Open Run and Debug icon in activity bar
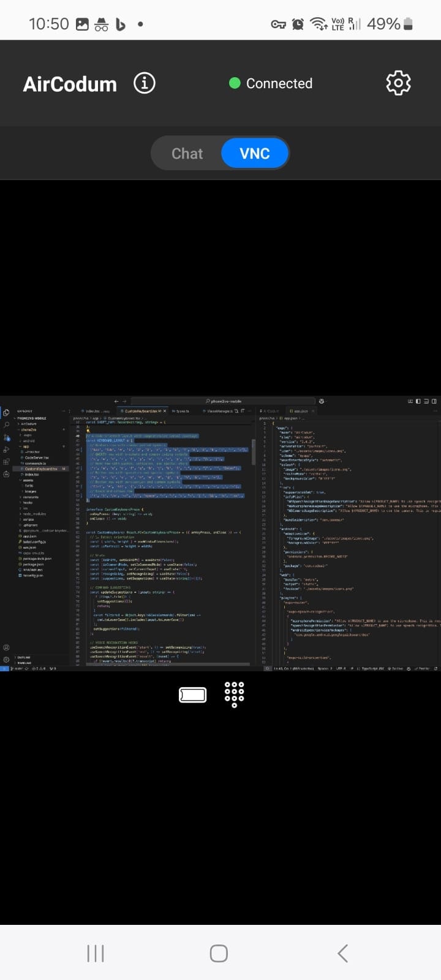Screen dimensions: 441x980 pyautogui.click(x=6, y=450)
